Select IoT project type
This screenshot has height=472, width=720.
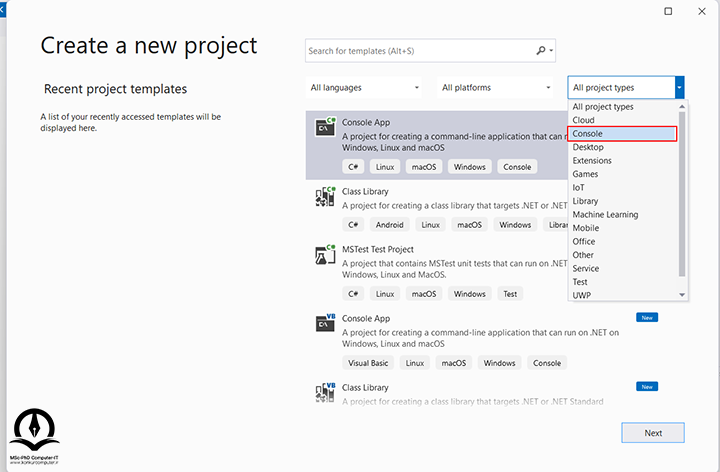point(578,187)
